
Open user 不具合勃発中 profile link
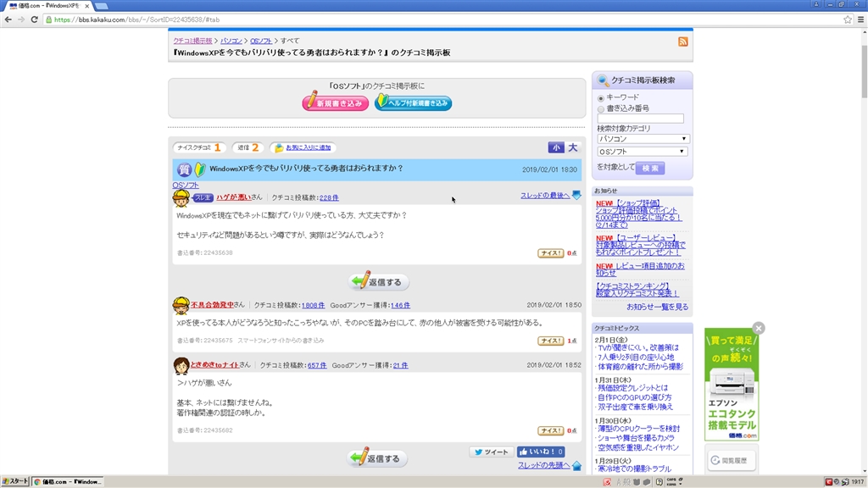click(x=212, y=305)
